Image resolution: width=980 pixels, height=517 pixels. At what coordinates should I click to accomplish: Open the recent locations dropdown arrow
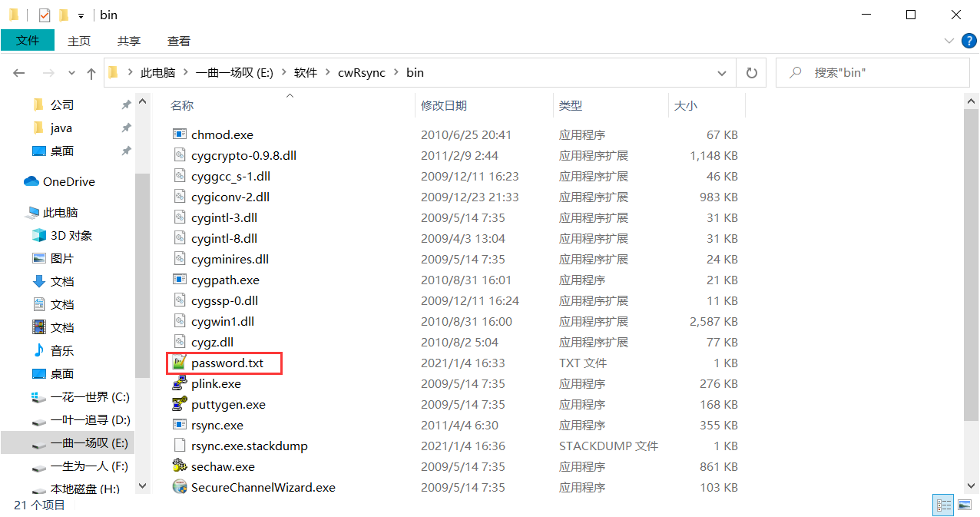(72, 73)
